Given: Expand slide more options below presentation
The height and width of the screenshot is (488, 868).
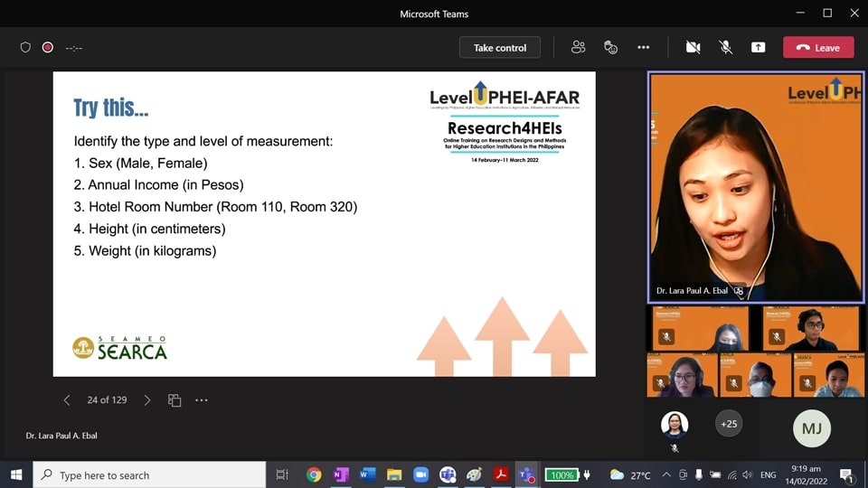Looking at the screenshot, I should 202,400.
